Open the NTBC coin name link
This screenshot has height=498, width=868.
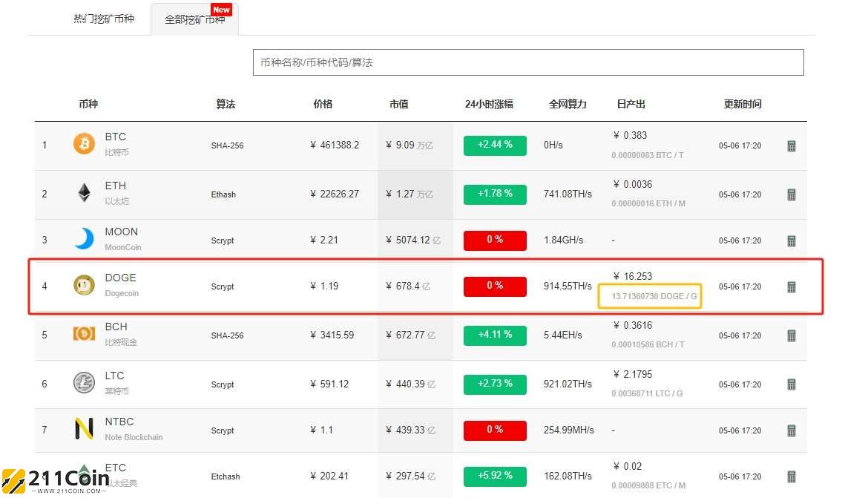(119, 422)
